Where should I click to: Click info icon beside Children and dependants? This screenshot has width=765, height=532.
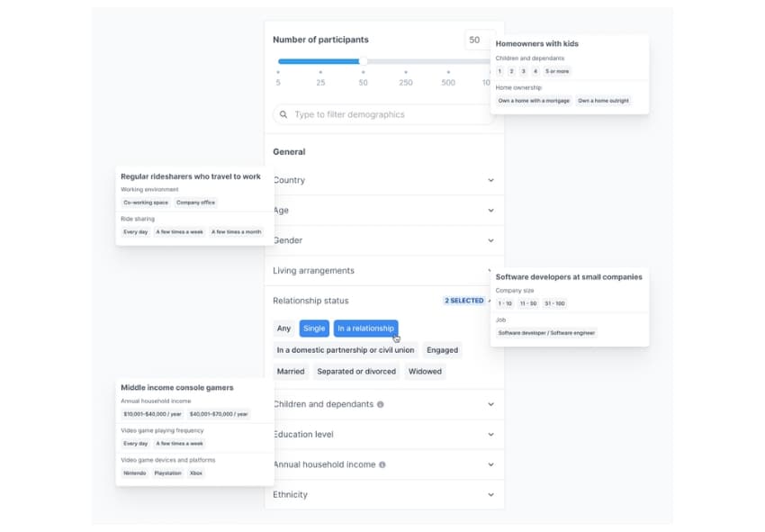pyautogui.click(x=381, y=404)
